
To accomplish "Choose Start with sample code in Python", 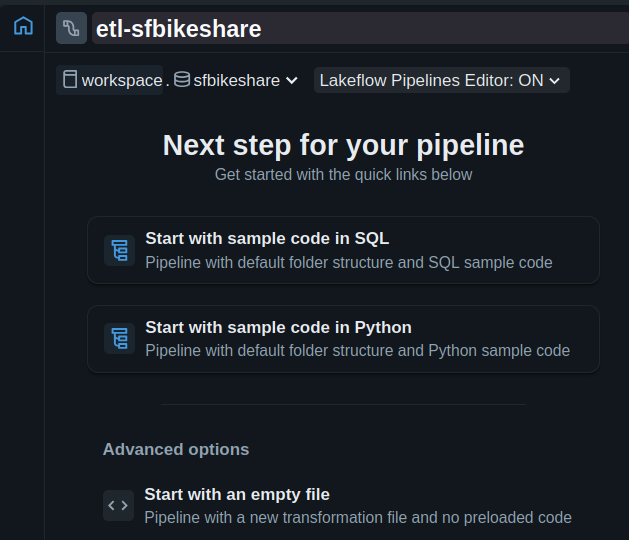I will (278, 328).
